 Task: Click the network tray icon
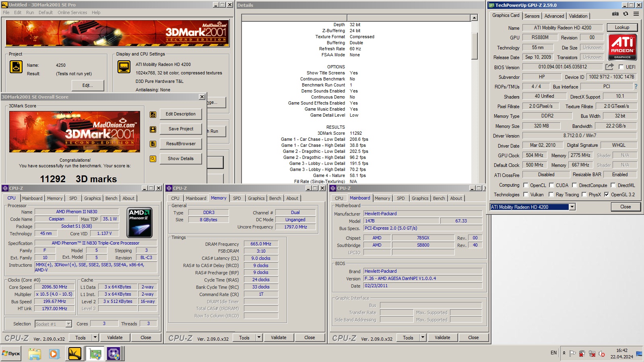coord(592,354)
